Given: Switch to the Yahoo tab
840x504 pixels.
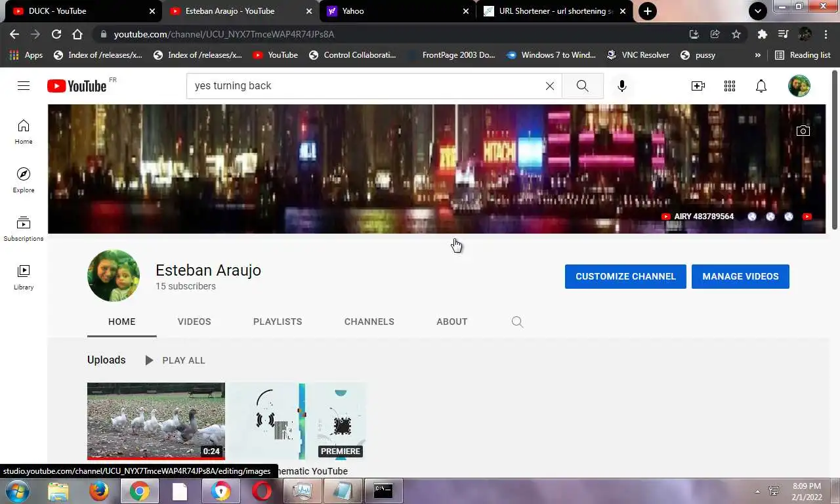Looking at the screenshot, I should pos(397,11).
